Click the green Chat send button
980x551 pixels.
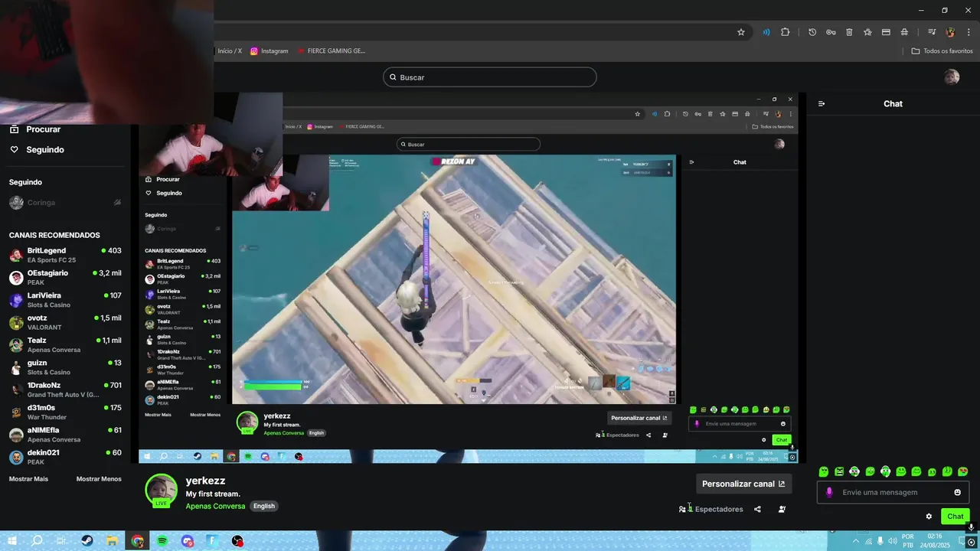coord(955,517)
